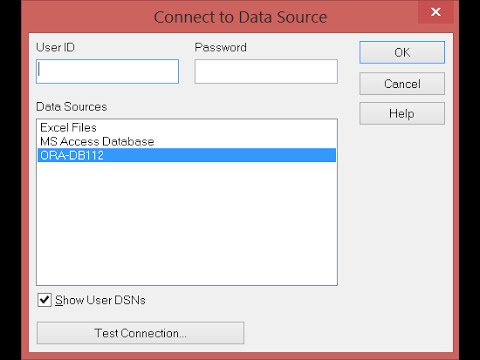The image size is (480, 360).
Task: Select the ORA-DB112 data source
Action: (x=187, y=155)
